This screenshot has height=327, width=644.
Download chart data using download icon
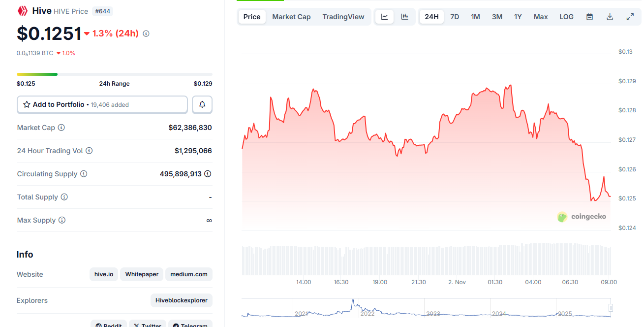point(610,17)
